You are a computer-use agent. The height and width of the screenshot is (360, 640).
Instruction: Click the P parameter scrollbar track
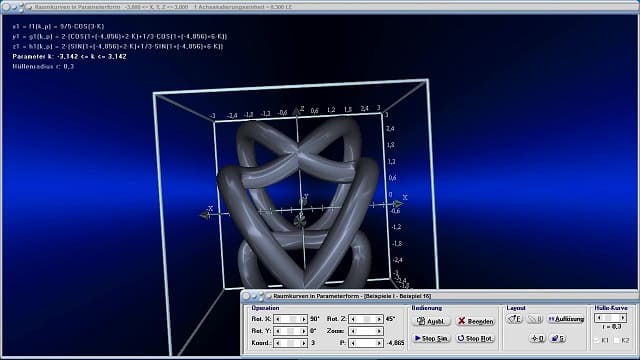[366, 343]
